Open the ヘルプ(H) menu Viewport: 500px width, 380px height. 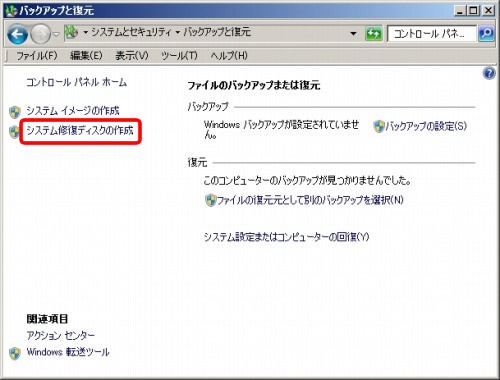pos(229,56)
